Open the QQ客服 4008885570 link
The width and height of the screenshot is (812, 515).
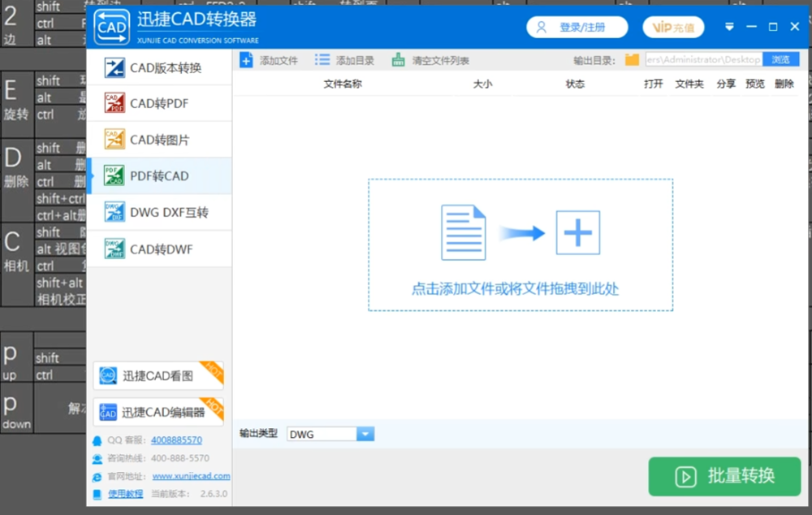176,440
